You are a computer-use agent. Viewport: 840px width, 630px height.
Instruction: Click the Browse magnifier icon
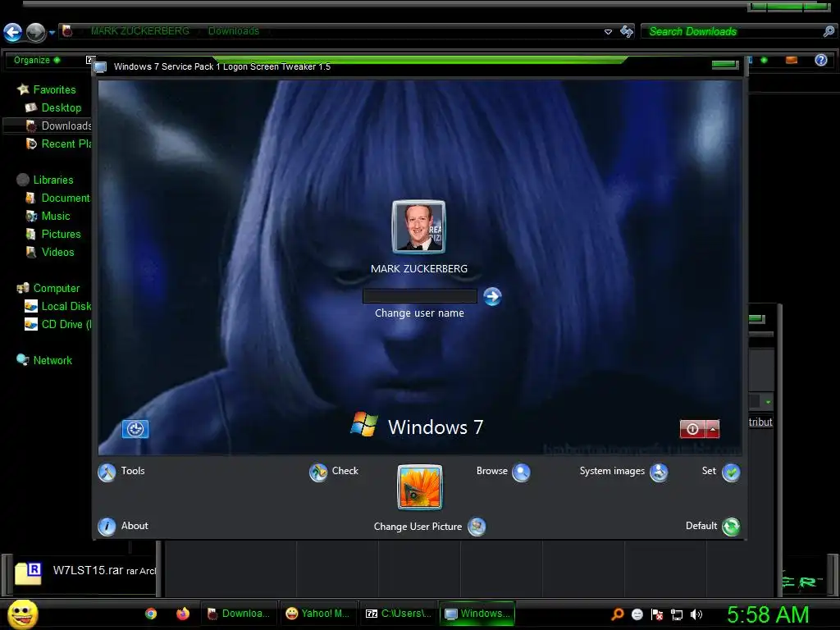[521, 472]
